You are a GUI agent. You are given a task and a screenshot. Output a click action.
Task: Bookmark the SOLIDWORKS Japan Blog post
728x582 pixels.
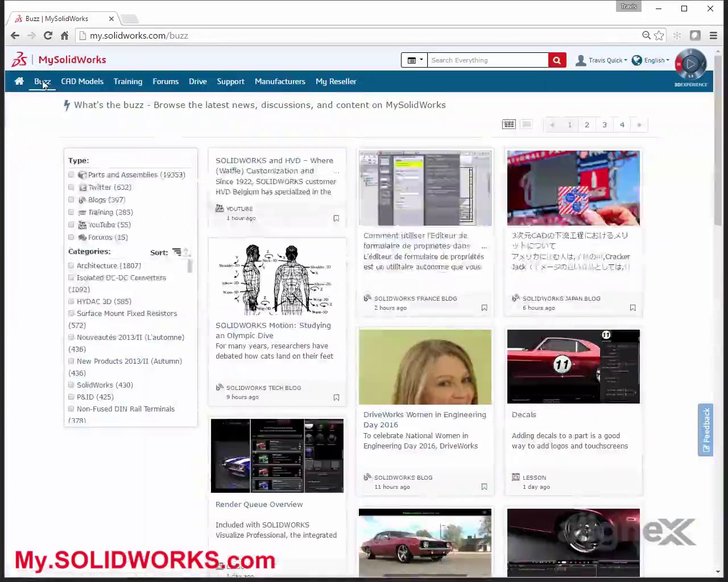click(632, 307)
